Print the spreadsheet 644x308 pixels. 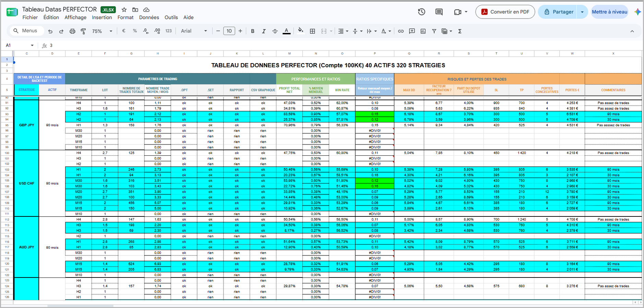pos(72,31)
